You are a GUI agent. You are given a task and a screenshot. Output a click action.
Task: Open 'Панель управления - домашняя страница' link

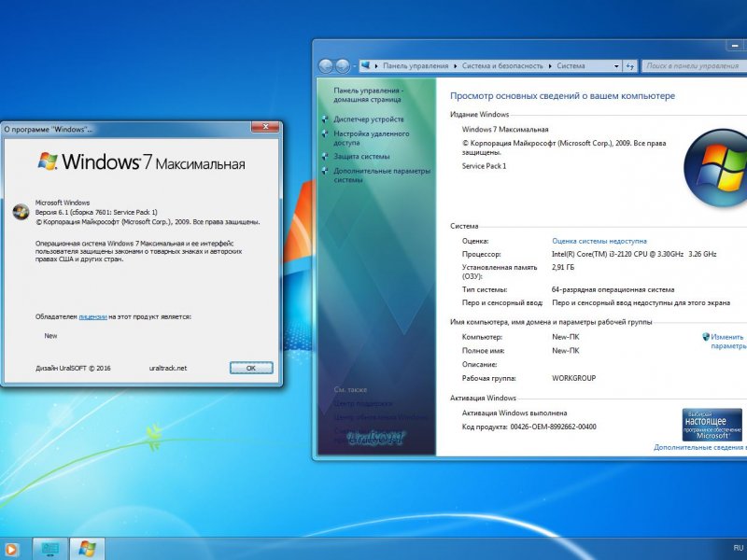(368, 95)
